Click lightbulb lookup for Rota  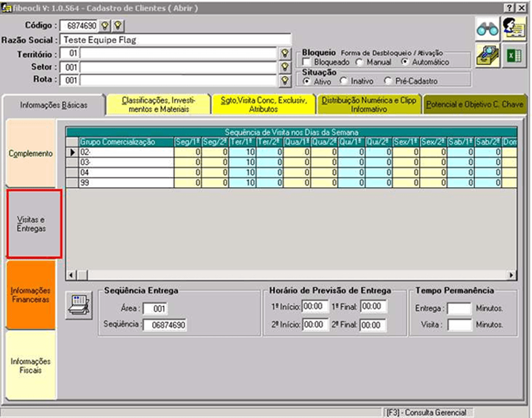click(x=285, y=80)
